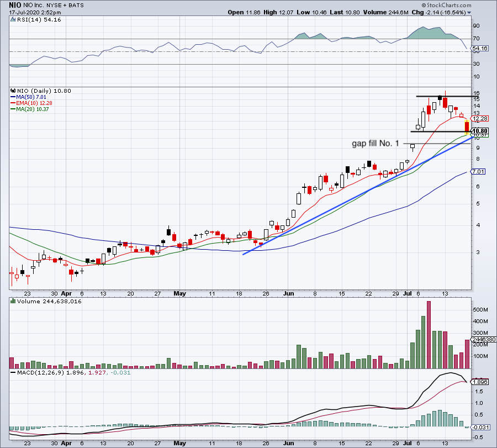Viewport: 497px width, 448px height.
Task: Click the 'gap fill No. 1' annotation
Action: [x=376, y=144]
